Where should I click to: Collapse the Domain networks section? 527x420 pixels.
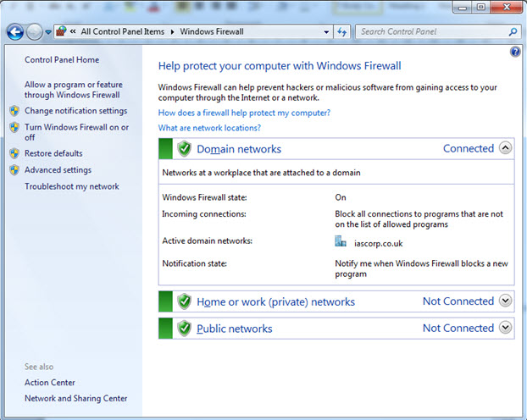pos(505,148)
